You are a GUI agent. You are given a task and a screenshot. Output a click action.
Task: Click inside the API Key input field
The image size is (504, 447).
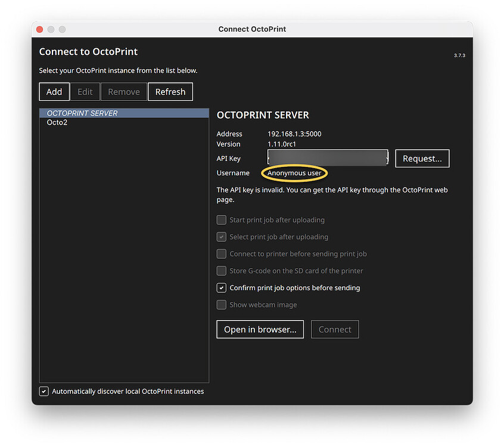point(327,157)
